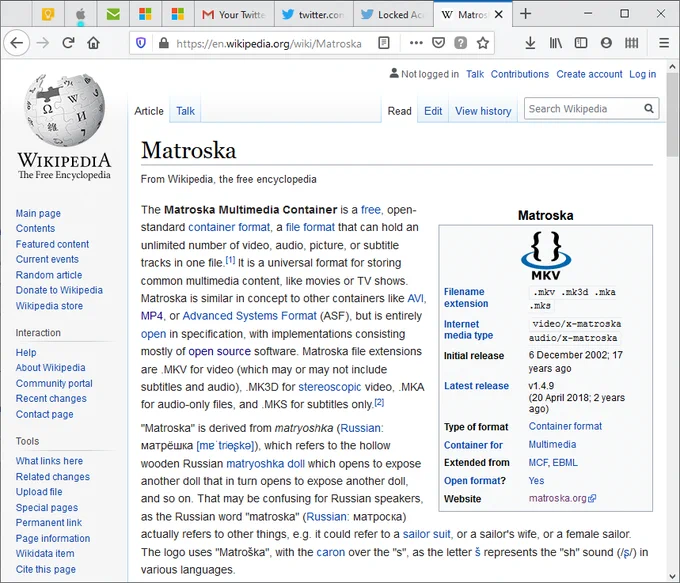Open the Wikipedia store link

pyautogui.click(x=49, y=306)
